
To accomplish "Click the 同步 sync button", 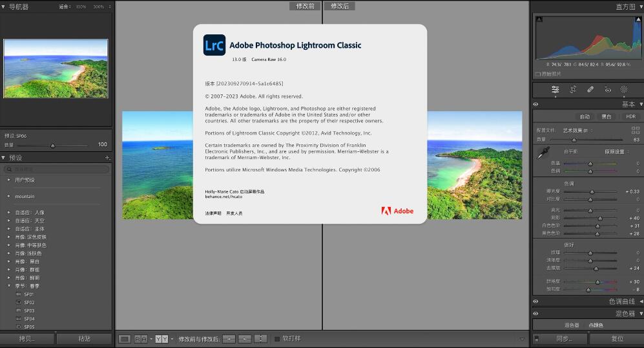I will (564, 339).
